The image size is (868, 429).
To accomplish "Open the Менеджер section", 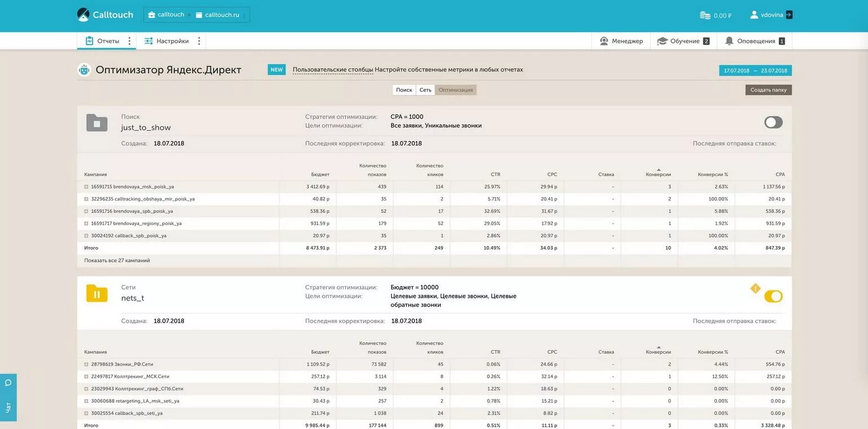I will 621,41.
